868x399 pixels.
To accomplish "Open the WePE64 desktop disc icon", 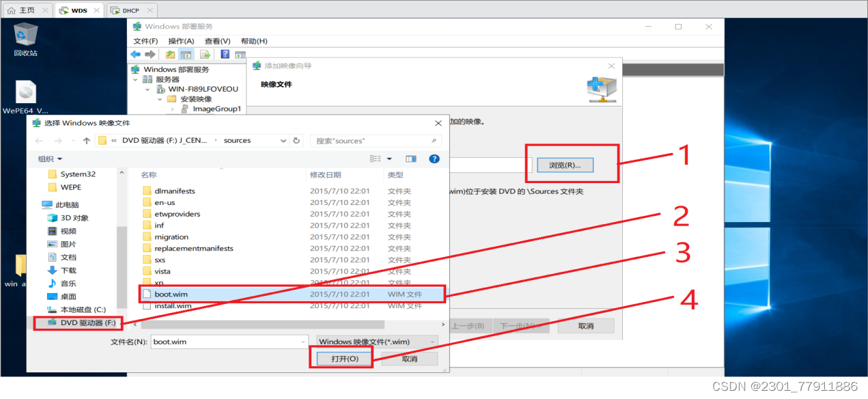I will 25,98.
